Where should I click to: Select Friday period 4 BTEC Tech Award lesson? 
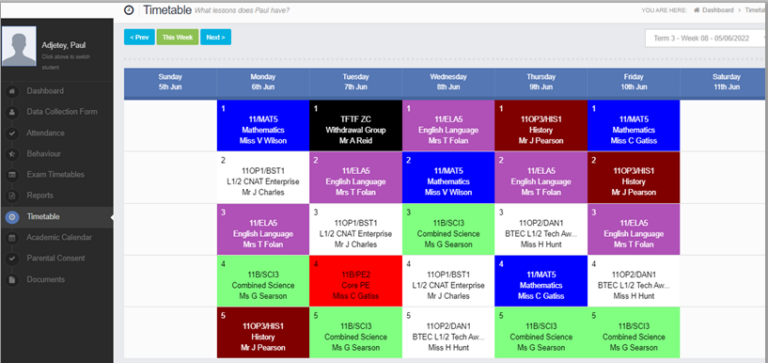click(634, 281)
